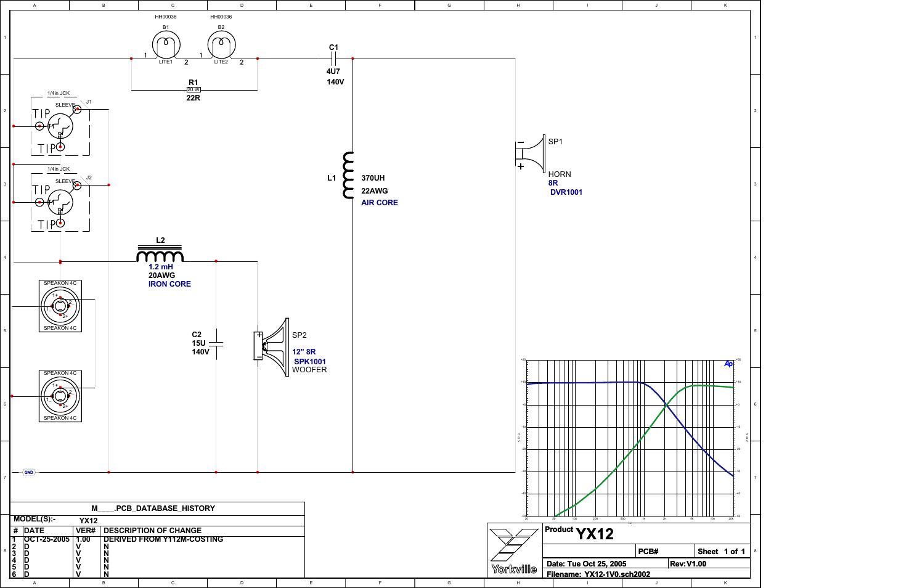Click the VER# column header

[86, 531]
